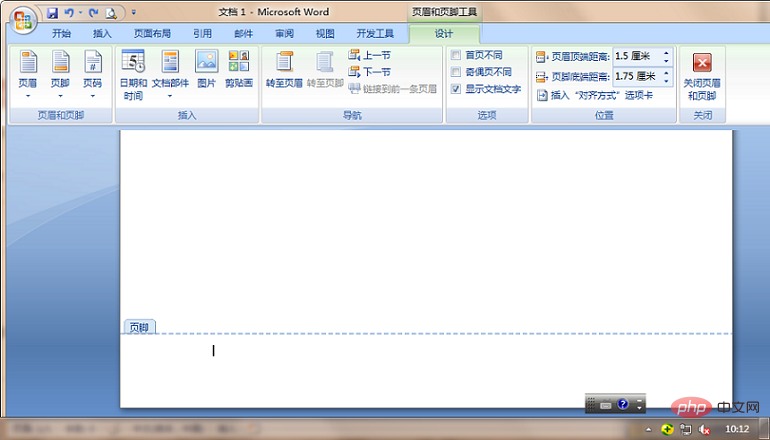770x440 pixels.
Task: Open the 页码 page number dropdown
Action: (x=92, y=75)
